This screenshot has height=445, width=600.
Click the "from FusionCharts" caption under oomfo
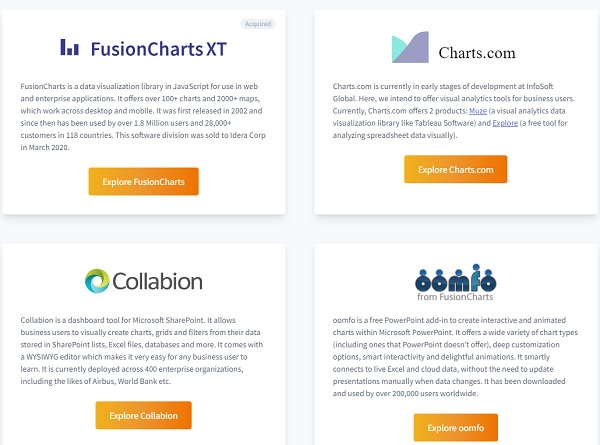point(455,297)
